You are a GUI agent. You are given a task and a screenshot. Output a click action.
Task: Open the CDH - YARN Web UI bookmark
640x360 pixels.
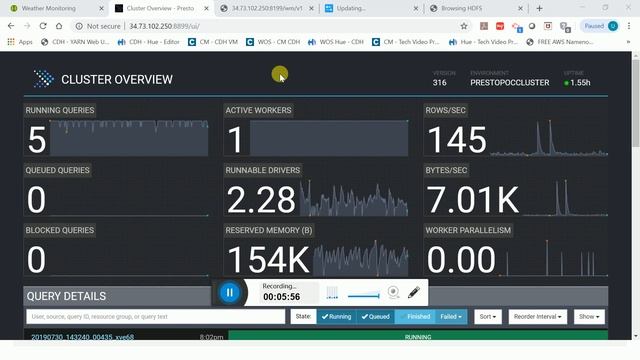pyautogui.click(x=75, y=42)
